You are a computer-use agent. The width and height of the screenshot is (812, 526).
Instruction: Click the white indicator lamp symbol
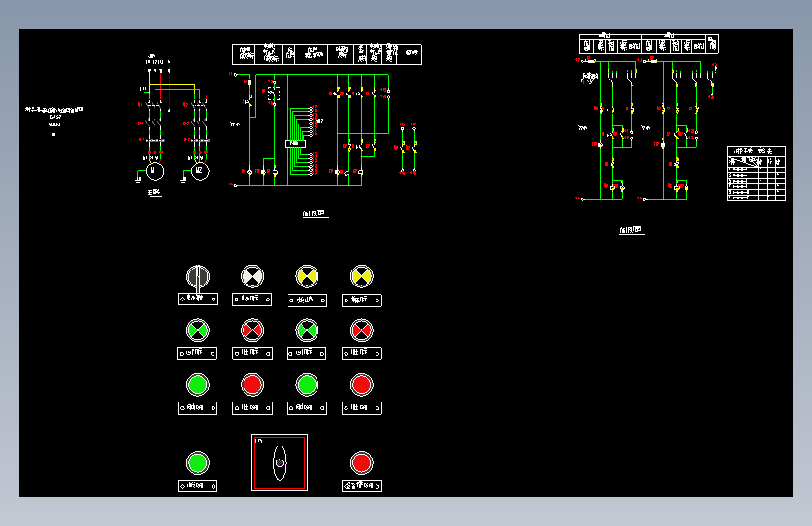(x=252, y=276)
